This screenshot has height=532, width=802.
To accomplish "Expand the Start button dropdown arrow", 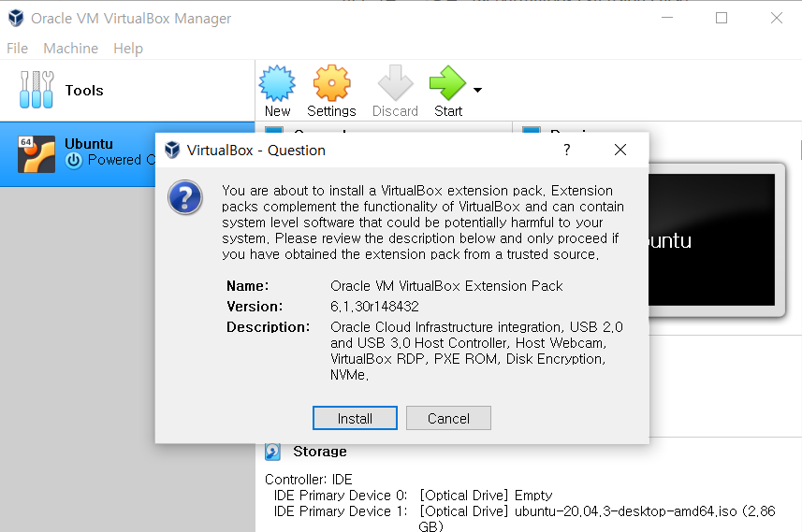I will [x=477, y=90].
